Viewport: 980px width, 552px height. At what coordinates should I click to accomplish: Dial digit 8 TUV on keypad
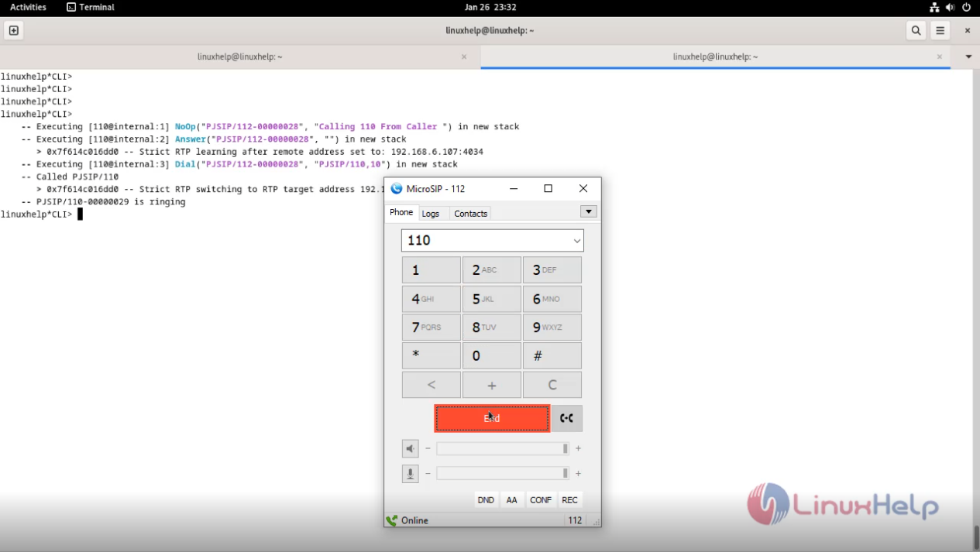click(x=491, y=327)
